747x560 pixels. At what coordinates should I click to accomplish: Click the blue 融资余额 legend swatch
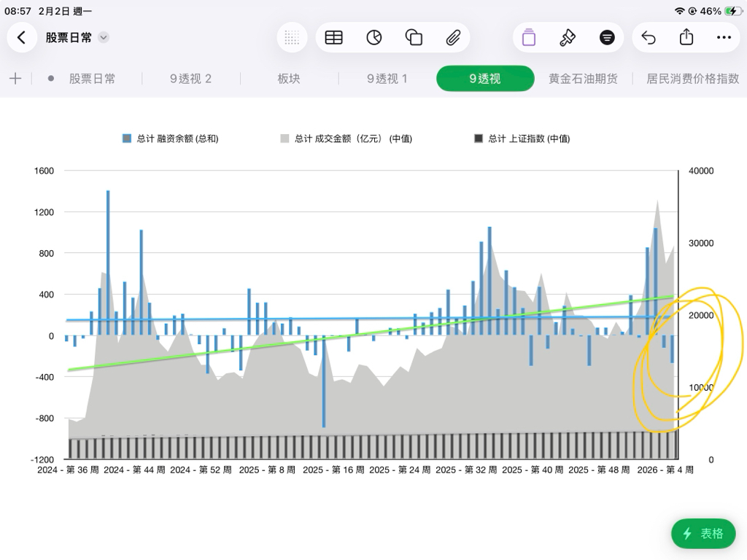pyautogui.click(x=127, y=139)
